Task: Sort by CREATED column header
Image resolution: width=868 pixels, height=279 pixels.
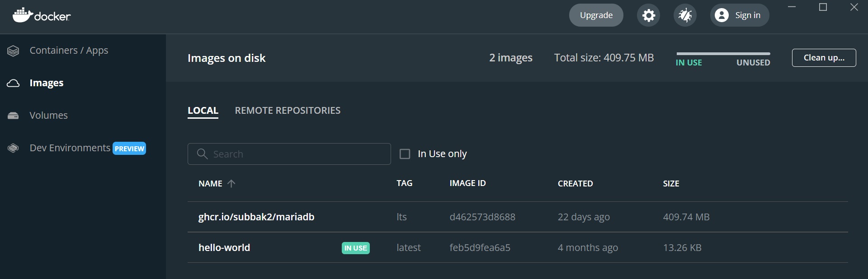Action: [x=575, y=184]
